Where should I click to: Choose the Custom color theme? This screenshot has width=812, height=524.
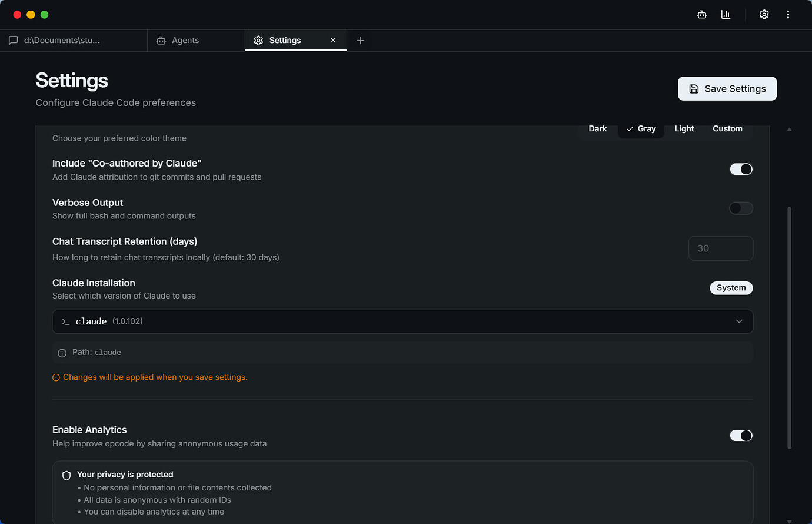point(727,129)
